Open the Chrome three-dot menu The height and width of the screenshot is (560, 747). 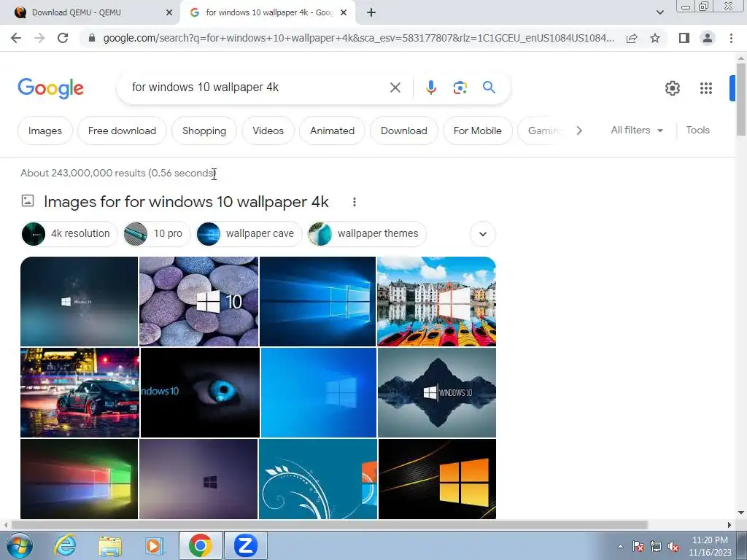(731, 38)
